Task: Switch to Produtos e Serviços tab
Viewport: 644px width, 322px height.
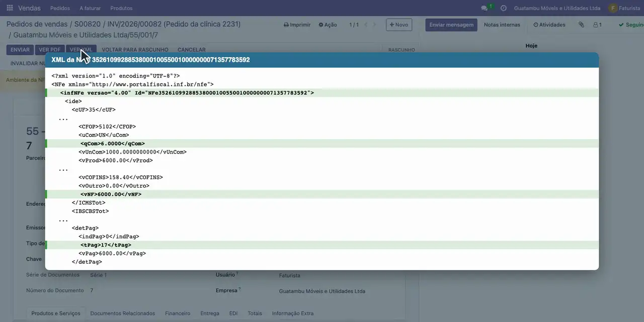Action: click(x=56, y=313)
